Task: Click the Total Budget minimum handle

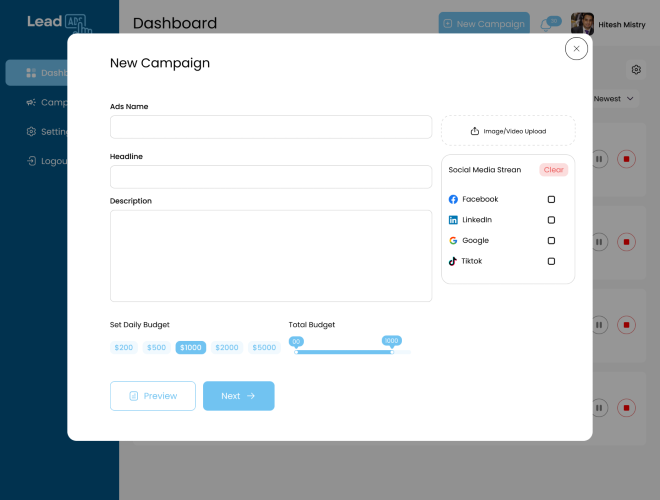Action: (x=296, y=352)
